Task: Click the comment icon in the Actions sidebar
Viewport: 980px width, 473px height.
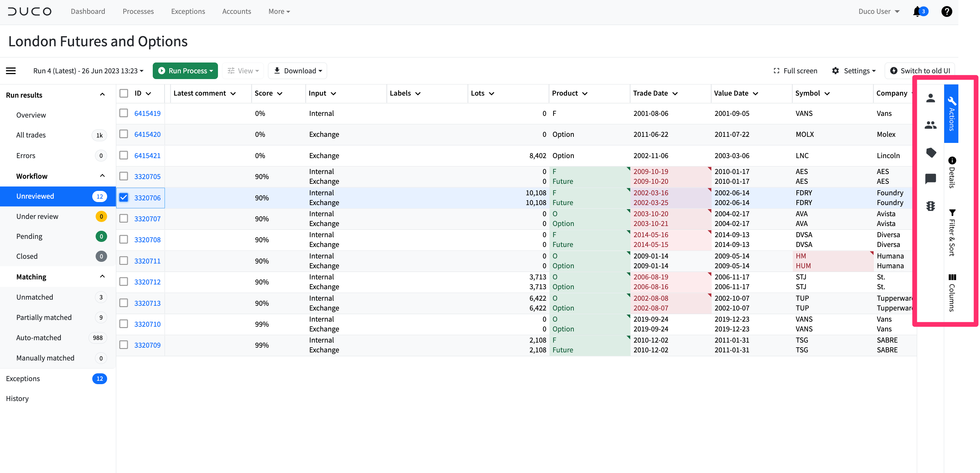Action: tap(931, 179)
